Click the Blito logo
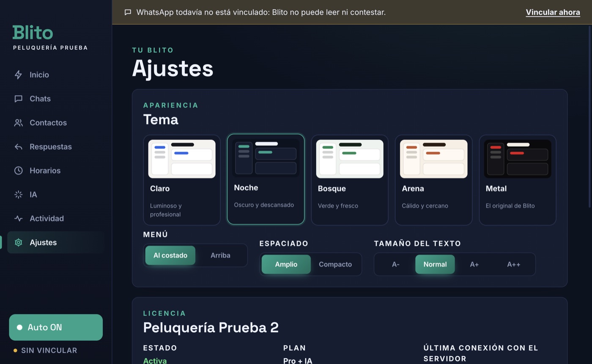Viewport: 592px width, 364px height. (33, 33)
